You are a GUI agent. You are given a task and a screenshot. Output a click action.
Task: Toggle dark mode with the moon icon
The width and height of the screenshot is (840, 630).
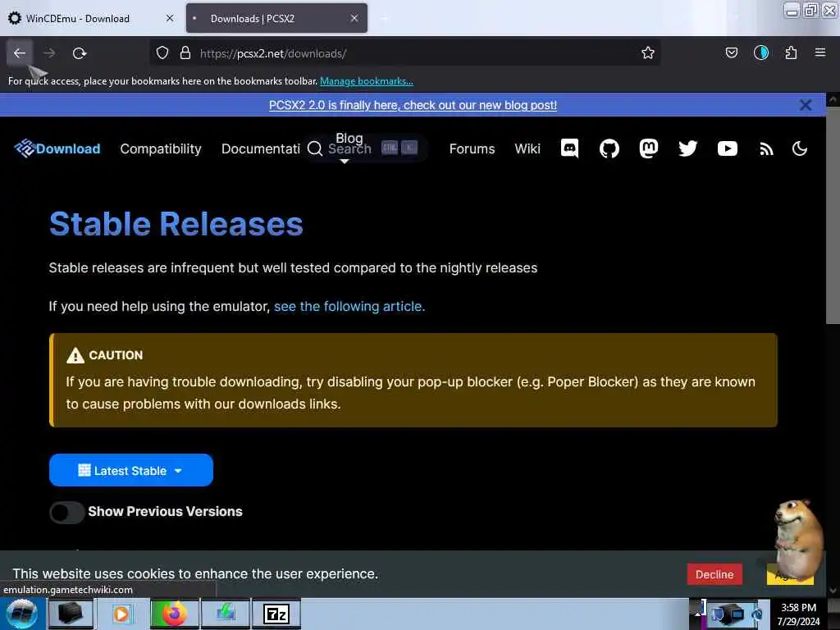pyautogui.click(x=799, y=148)
